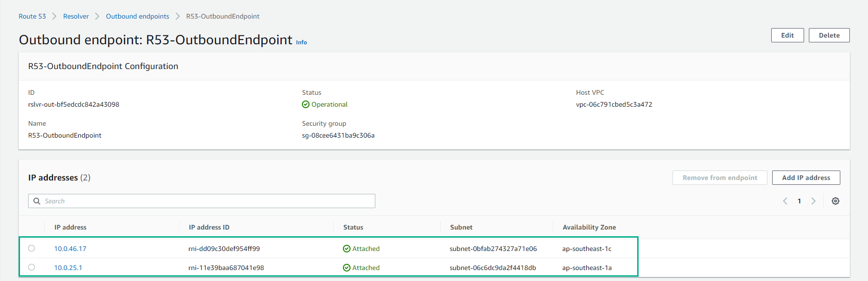Image resolution: width=868 pixels, height=281 pixels.
Task: Go to next page arrow
Action: pos(814,201)
